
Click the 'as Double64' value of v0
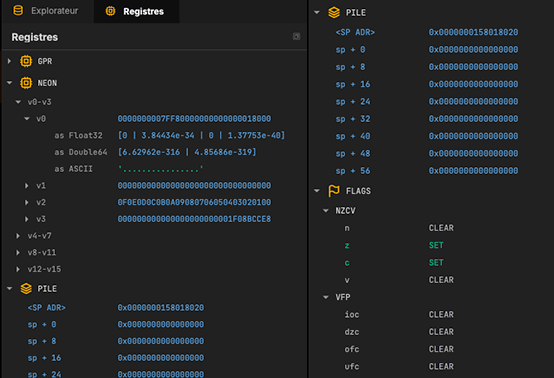click(187, 152)
